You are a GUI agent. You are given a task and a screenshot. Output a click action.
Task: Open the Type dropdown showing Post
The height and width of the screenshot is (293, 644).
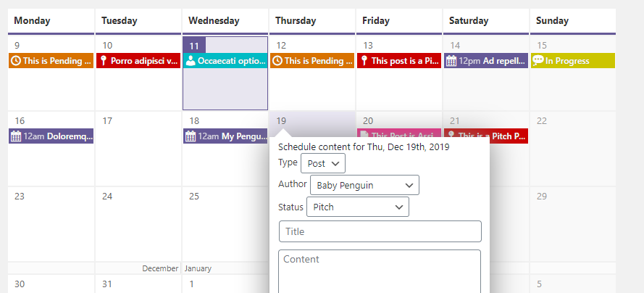point(323,163)
